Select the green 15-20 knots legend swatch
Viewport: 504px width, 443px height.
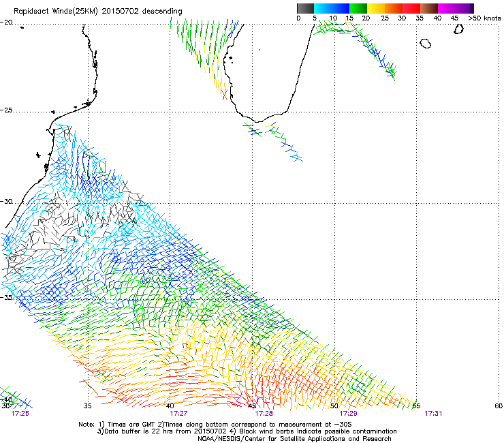[x=358, y=8]
